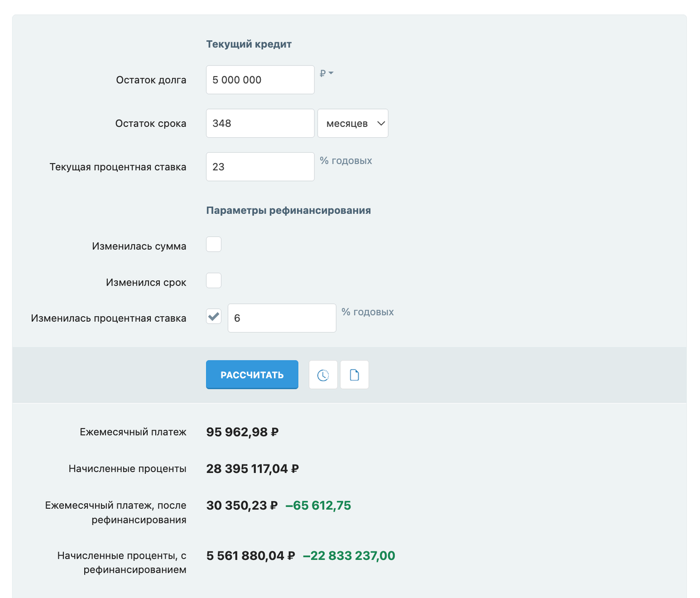700x598 pixels.
Task: Click the document export icon
Action: point(354,374)
